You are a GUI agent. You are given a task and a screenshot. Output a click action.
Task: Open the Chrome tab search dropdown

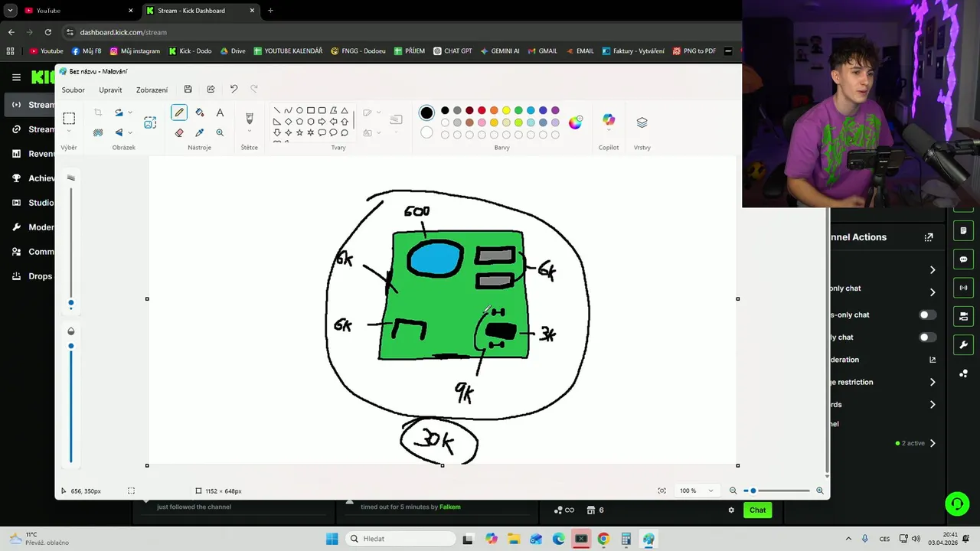coord(11,11)
